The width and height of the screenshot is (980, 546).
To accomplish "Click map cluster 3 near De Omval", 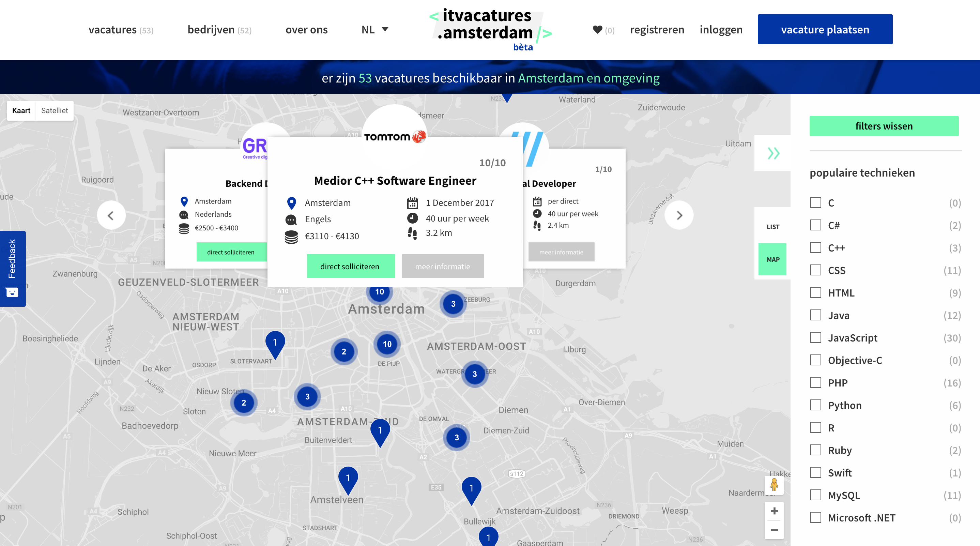I will pos(457,437).
